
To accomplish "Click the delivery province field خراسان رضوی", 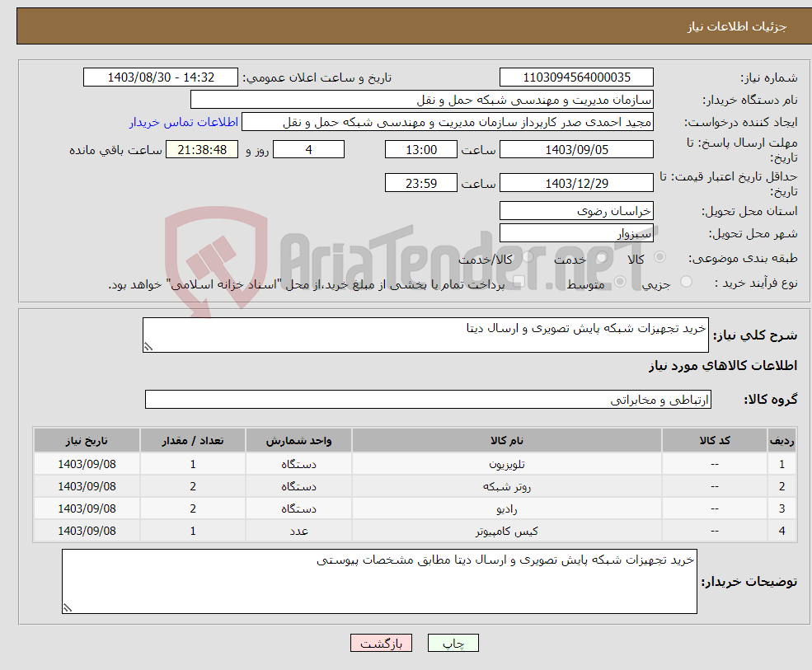I will pos(576,211).
